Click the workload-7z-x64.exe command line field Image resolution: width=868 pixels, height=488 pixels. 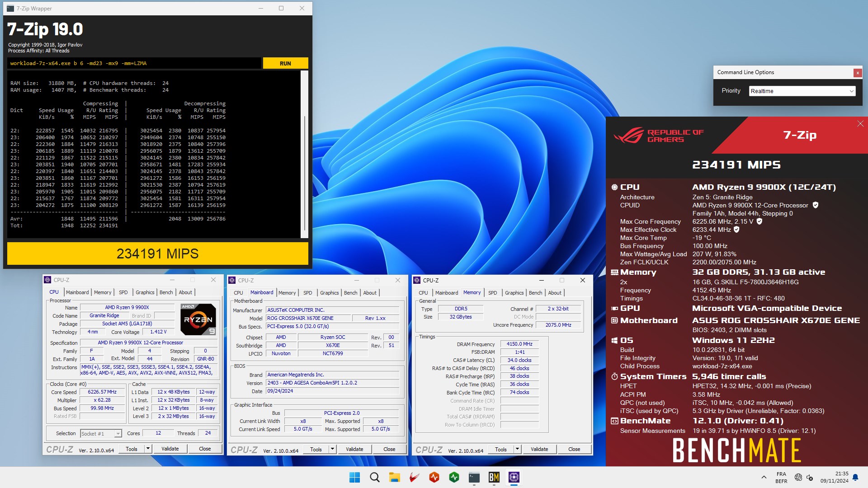pyautogui.click(x=134, y=63)
